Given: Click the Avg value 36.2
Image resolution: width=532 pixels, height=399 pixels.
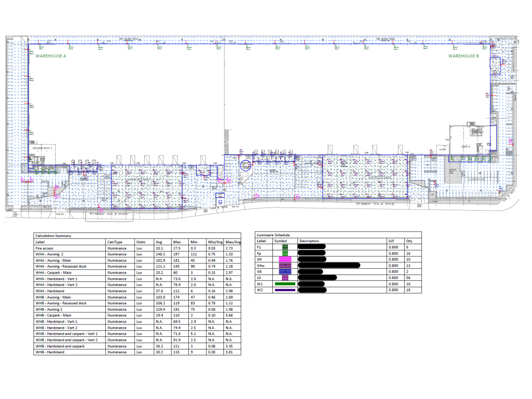Looking at the screenshot, I should 159,346.
